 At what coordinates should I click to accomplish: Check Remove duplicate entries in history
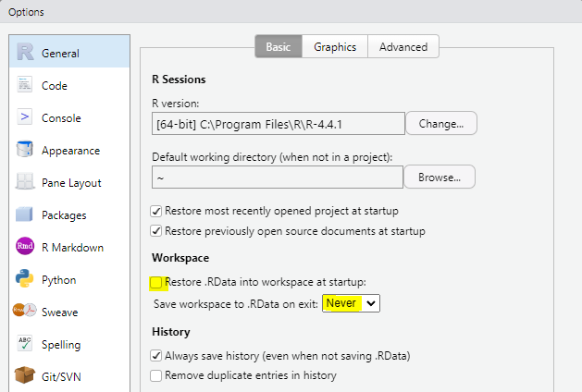coord(155,375)
